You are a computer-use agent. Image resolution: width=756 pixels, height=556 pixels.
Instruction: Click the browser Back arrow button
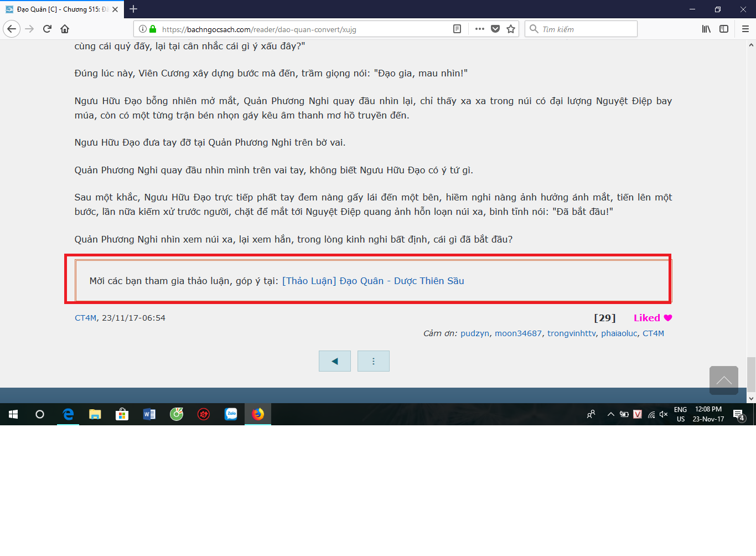click(x=12, y=29)
